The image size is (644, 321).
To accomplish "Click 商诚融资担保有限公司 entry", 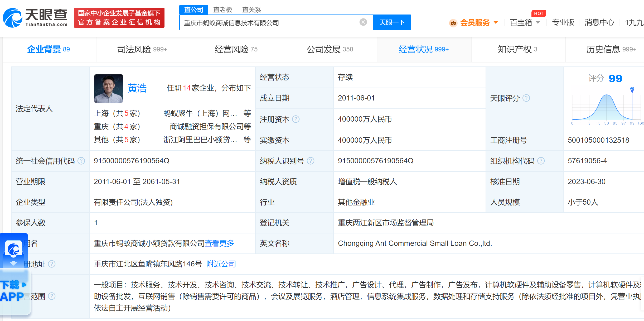I will [207, 127].
